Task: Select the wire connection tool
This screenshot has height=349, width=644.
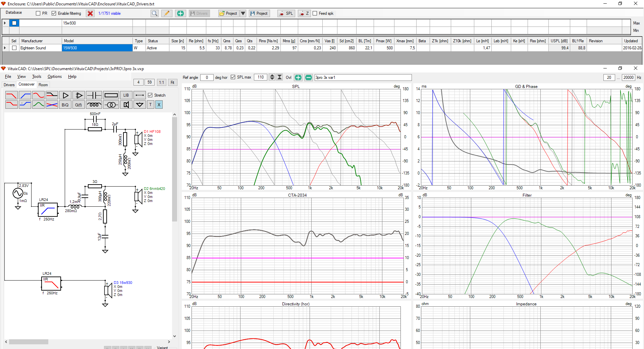Action: (x=140, y=95)
